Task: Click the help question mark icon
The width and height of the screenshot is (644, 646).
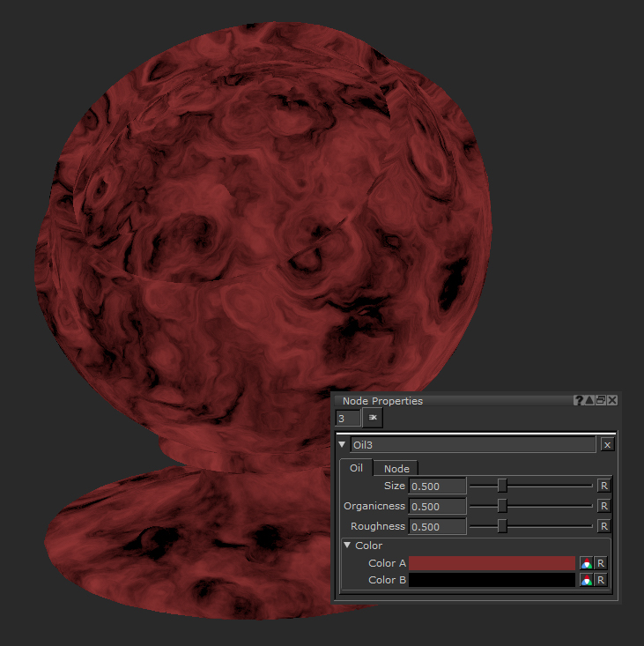Action: click(x=579, y=400)
